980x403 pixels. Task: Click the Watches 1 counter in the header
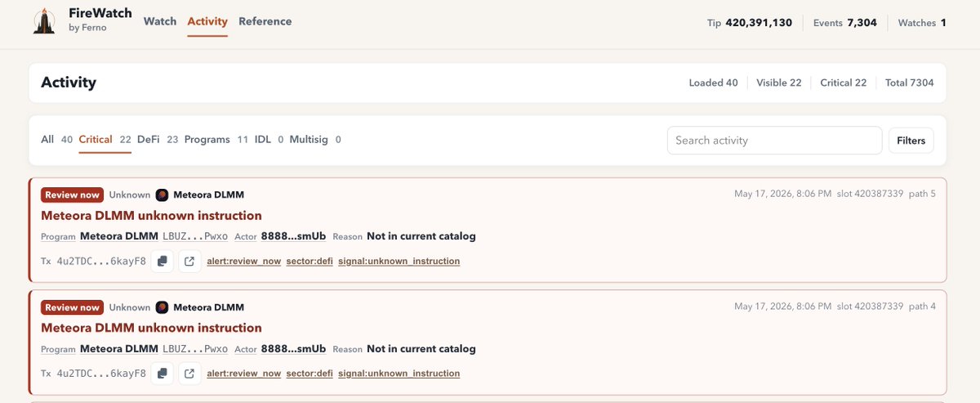(x=922, y=23)
